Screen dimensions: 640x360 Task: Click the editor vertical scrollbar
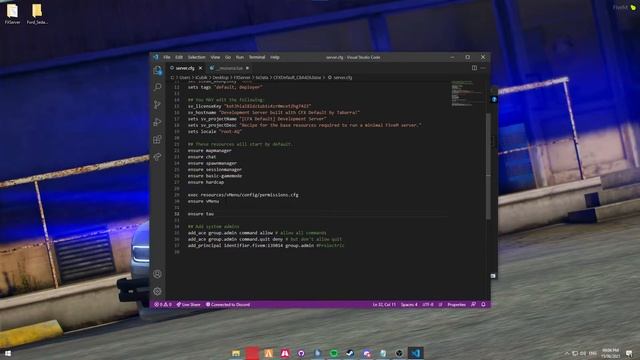point(488,167)
